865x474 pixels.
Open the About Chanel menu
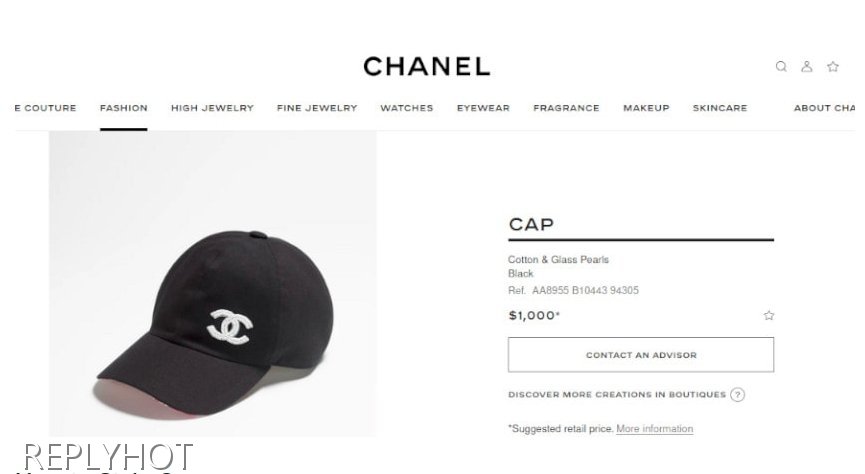825,108
